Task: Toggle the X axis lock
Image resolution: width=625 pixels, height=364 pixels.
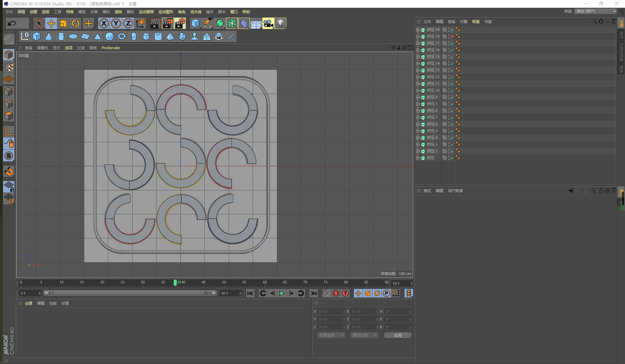Action: pyautogui.click(x=104, y=23)
